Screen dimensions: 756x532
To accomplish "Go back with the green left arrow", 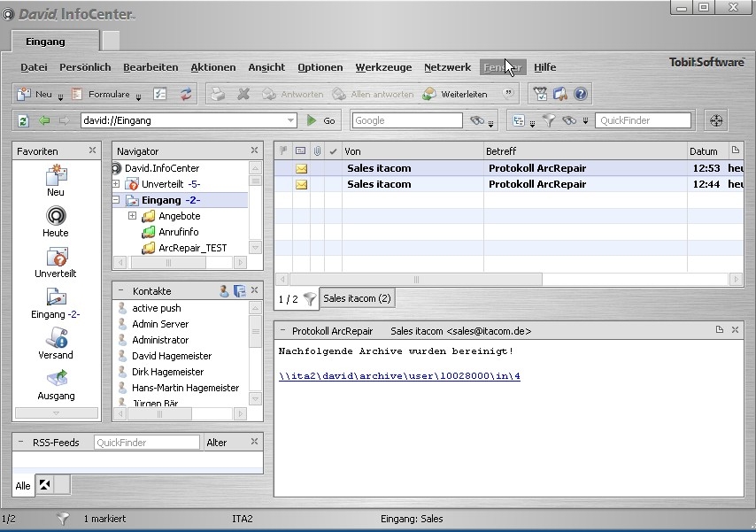I will click(x=44, y=120).
